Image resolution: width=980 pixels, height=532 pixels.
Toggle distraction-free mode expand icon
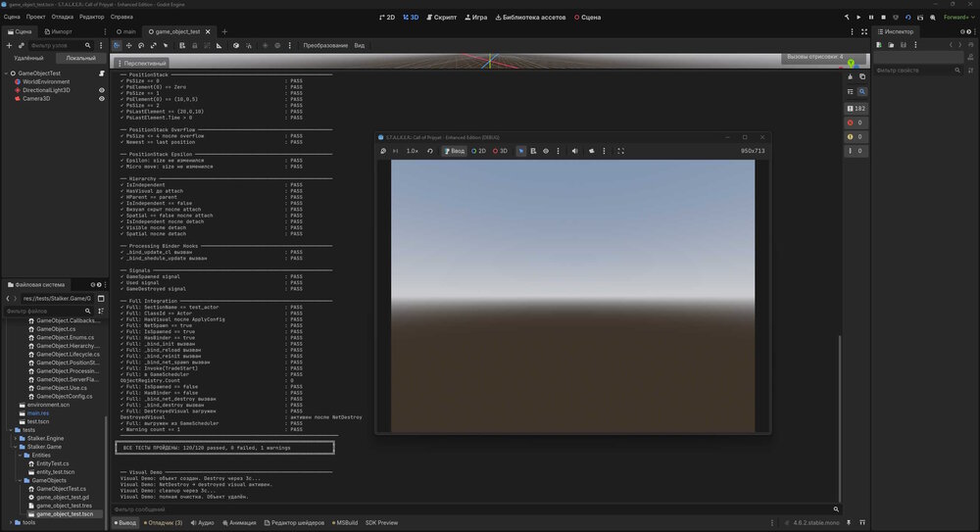point(864,32)
